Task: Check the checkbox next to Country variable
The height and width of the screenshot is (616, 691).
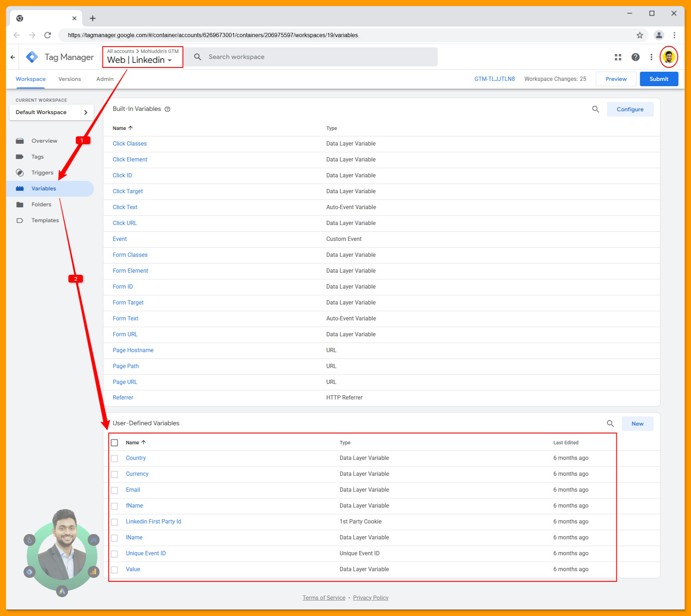Action: click(115, 458)
